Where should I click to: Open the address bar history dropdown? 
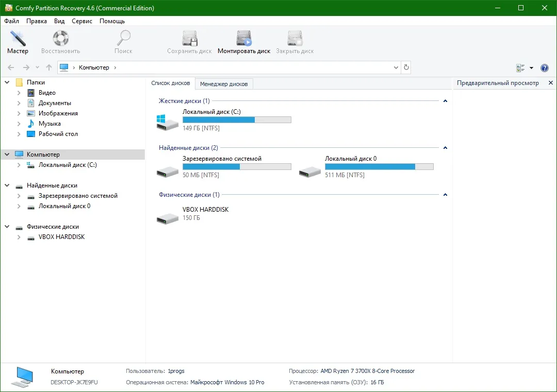(x=396, y=67)
